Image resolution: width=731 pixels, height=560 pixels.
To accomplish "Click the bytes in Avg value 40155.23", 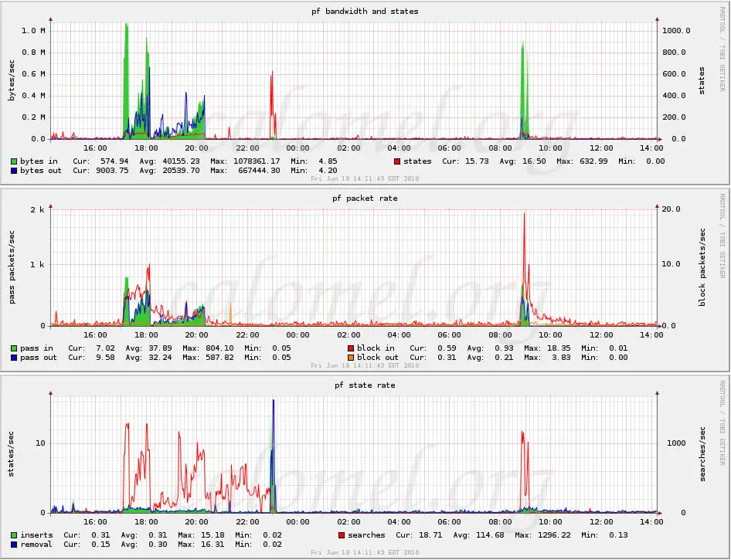I will [x=181, y=161].
